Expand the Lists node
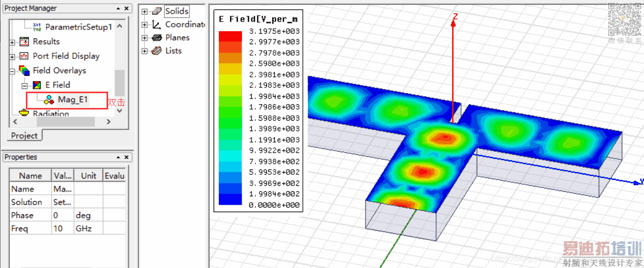The image size is (644, 268). tap(145, 51)
